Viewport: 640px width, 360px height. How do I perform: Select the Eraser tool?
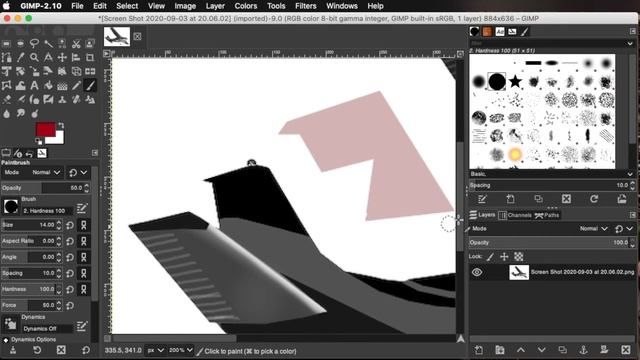click(x=7, y=99)
